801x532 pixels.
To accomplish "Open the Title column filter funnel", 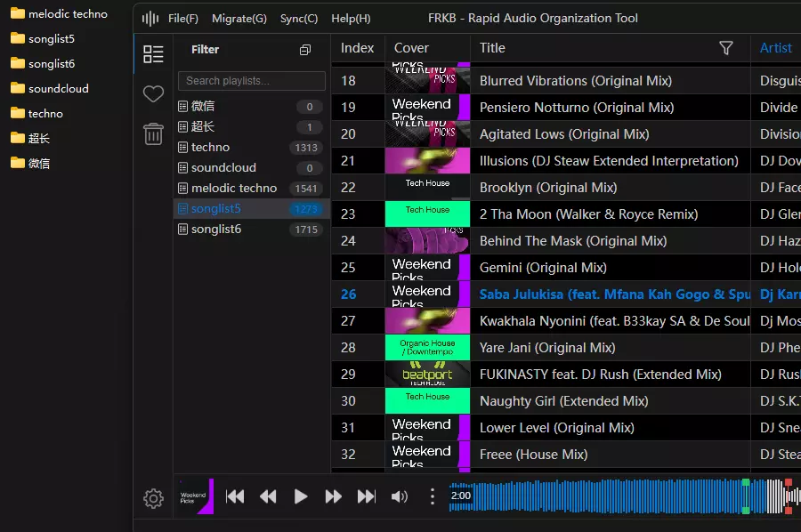I will coord(726,48).
